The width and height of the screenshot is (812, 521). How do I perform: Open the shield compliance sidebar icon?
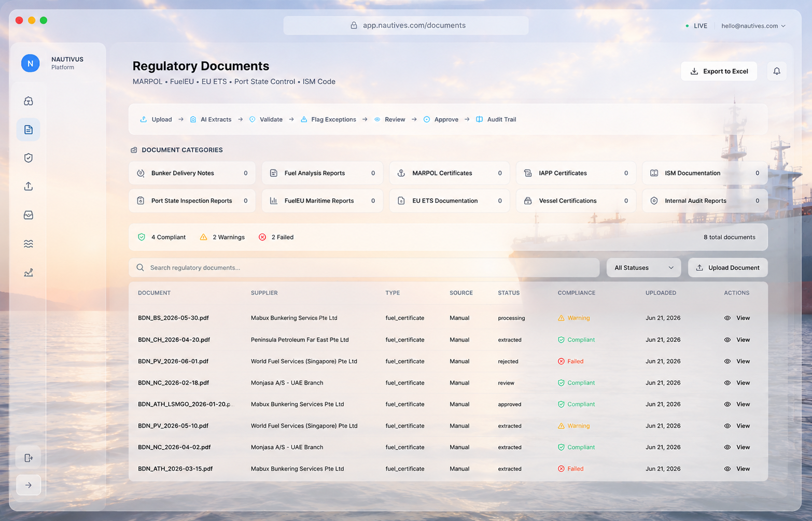(x=29, y=158)
